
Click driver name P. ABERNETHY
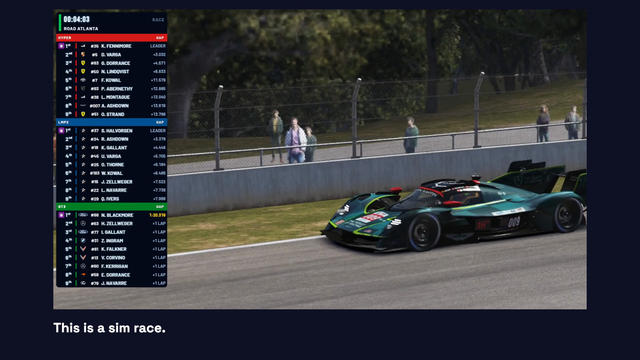pos(117,89)
